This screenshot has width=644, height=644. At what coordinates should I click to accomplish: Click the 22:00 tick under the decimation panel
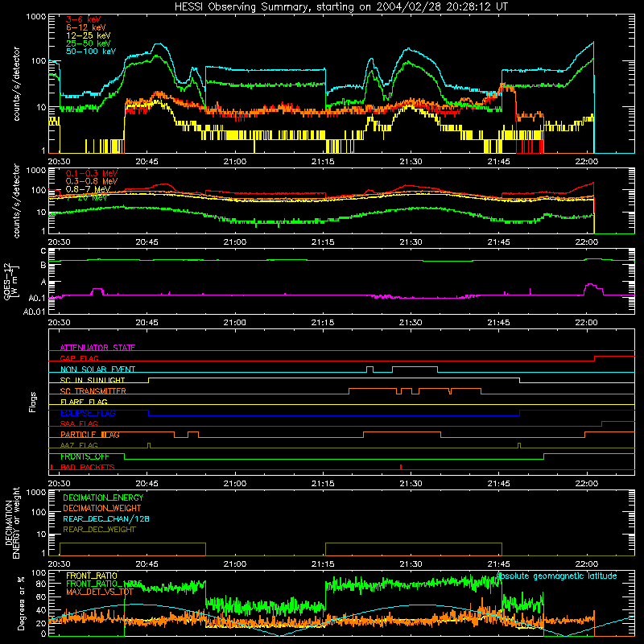click(x=587, y=564)
